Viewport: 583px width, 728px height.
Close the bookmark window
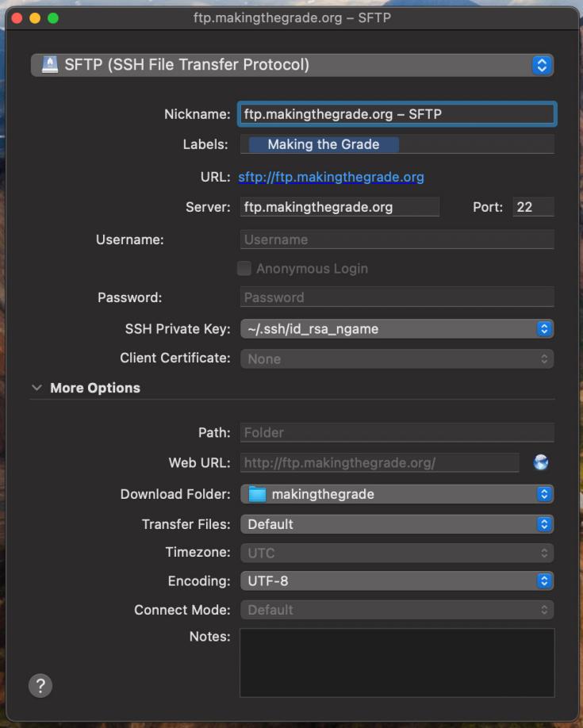click(x=17, y=18)
